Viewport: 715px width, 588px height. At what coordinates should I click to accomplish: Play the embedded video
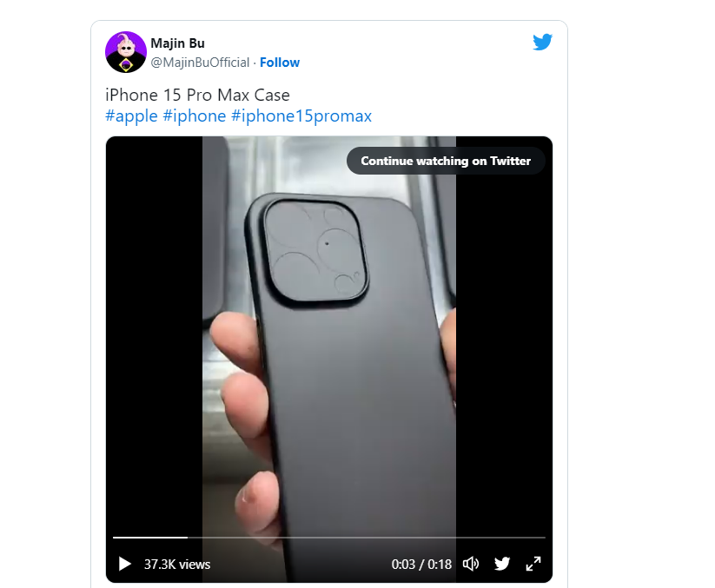click(x=124, y=564)
